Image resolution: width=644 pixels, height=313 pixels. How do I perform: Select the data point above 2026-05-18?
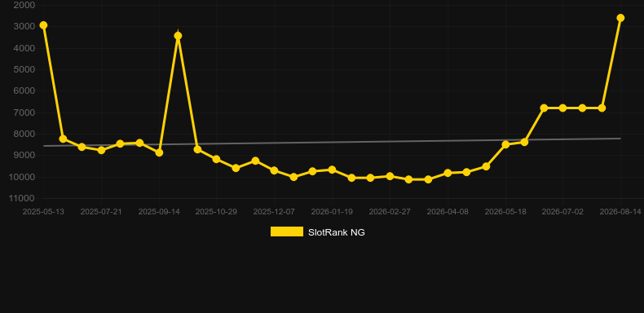(505, 144)
